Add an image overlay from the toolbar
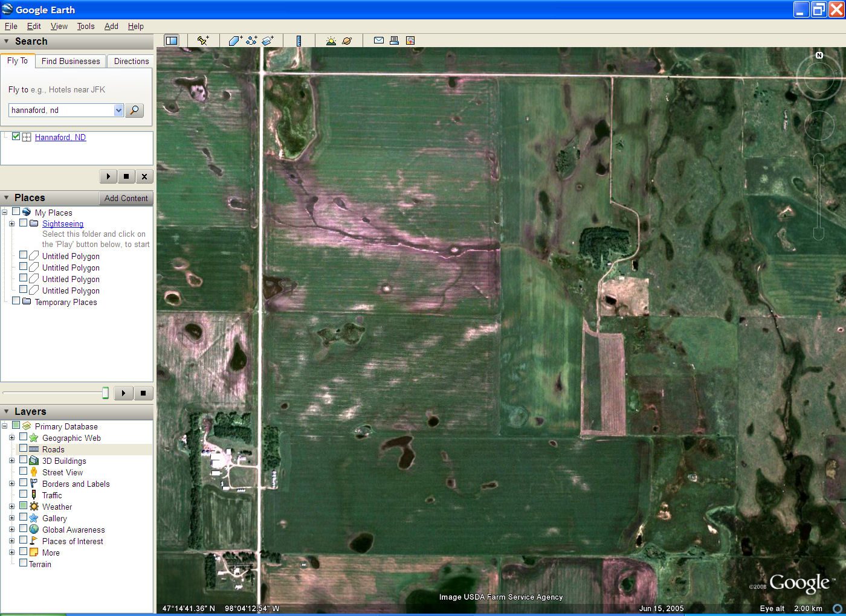 tap(268, 40)
